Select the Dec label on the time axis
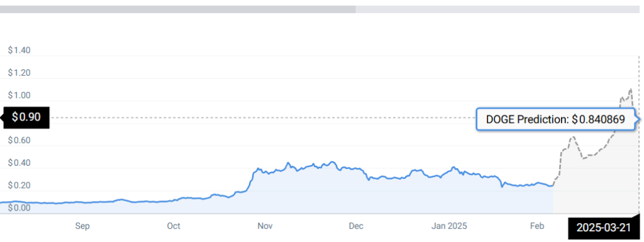The image size is (644, 242). [356, 226]
